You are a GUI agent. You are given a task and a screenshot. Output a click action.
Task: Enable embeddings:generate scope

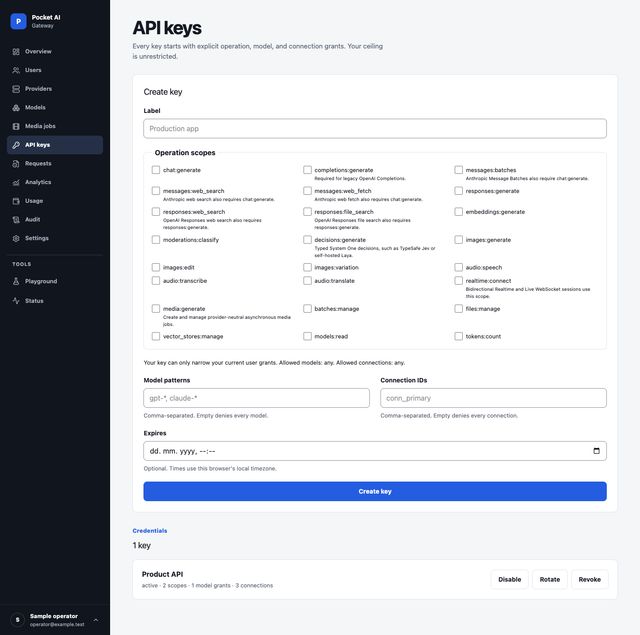point(459,211)
